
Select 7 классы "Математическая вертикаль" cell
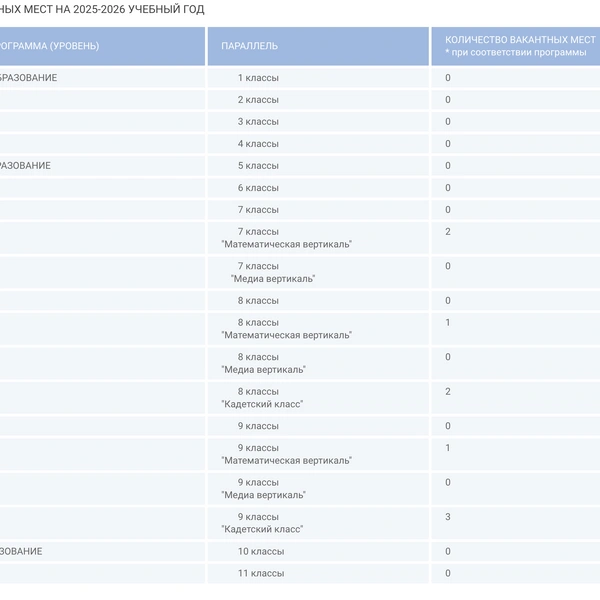[318, 238]
